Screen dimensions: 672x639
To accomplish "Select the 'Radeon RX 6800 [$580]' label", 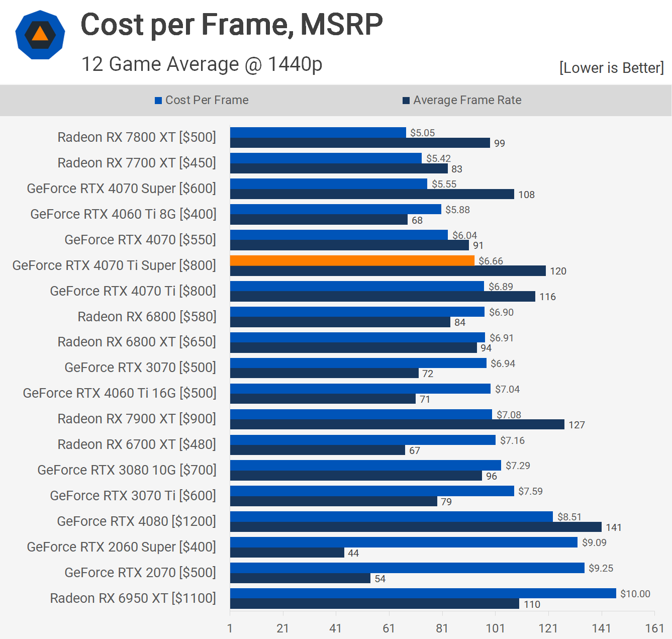I will point(147,317).
